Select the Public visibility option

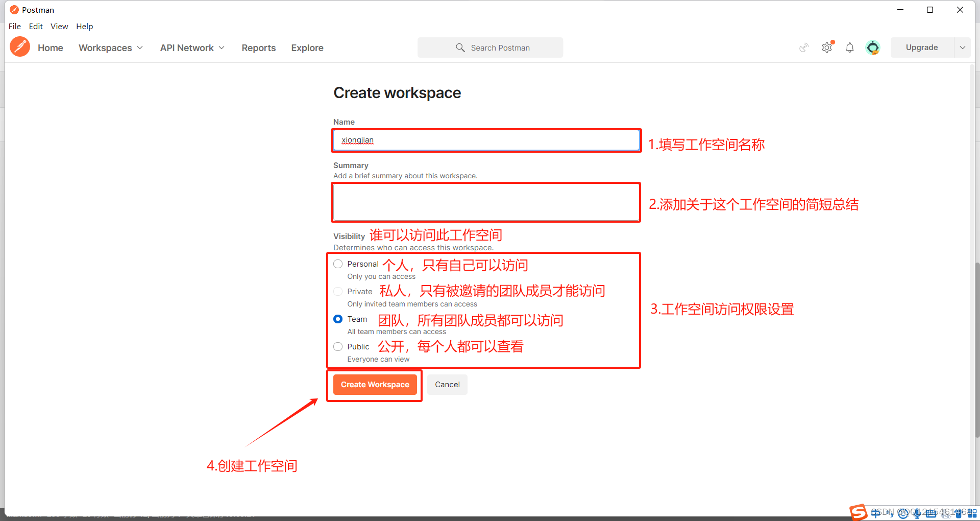tap(338, 347)
